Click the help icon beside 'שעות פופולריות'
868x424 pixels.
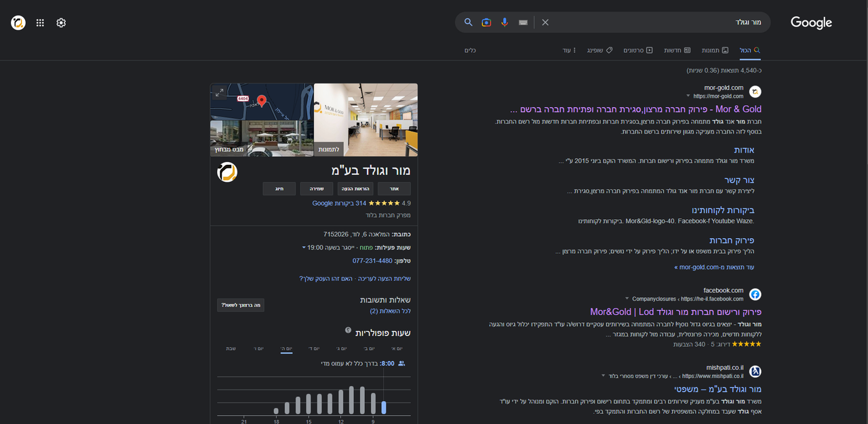[348, 330]
